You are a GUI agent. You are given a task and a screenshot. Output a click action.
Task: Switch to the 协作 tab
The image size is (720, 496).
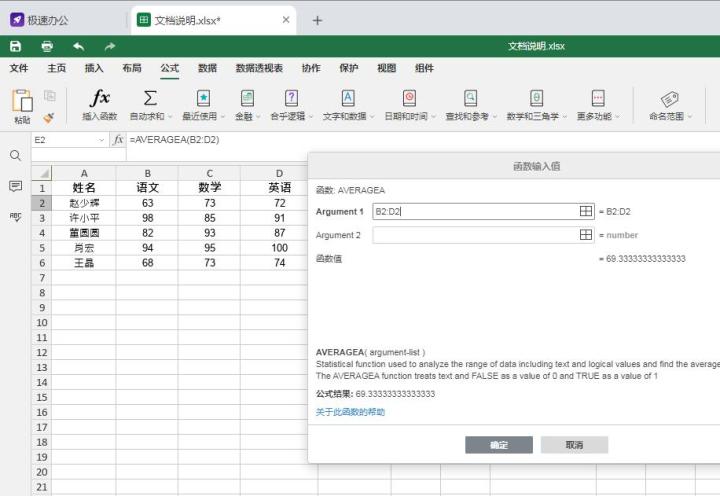[x=311, y=68]
